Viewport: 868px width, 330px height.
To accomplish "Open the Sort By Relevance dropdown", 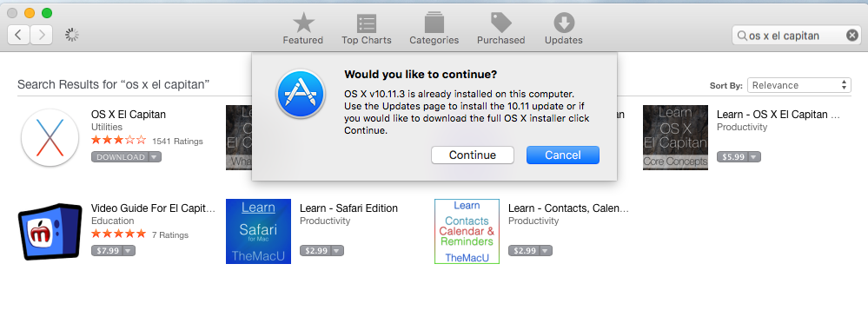I will 798,85.
